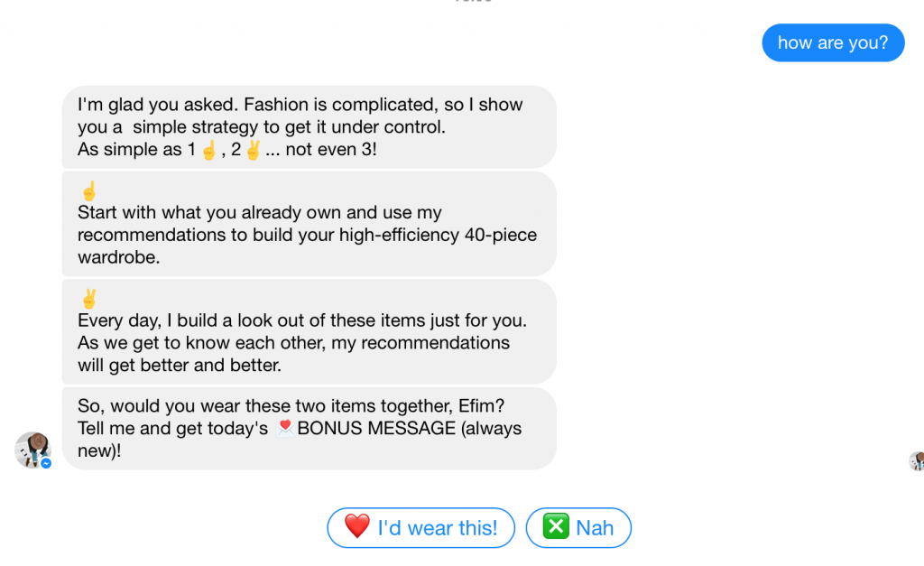This screenshot has width=924, height=566.
Task: Click the green X icon in Nah button
Action: 556,526
